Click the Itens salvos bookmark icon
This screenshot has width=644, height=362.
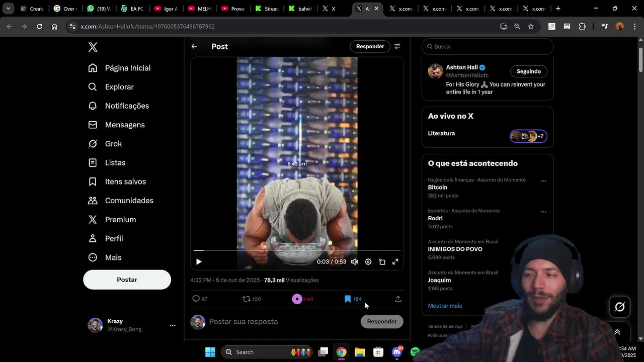[93, 182]
